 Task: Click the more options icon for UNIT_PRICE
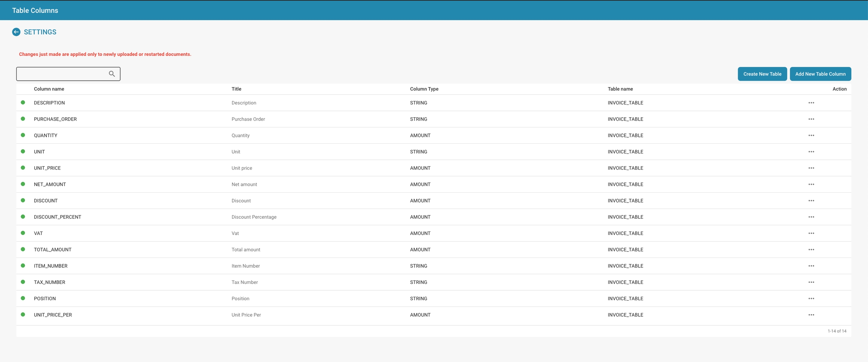pyautogui.click(x=811, y=168)
